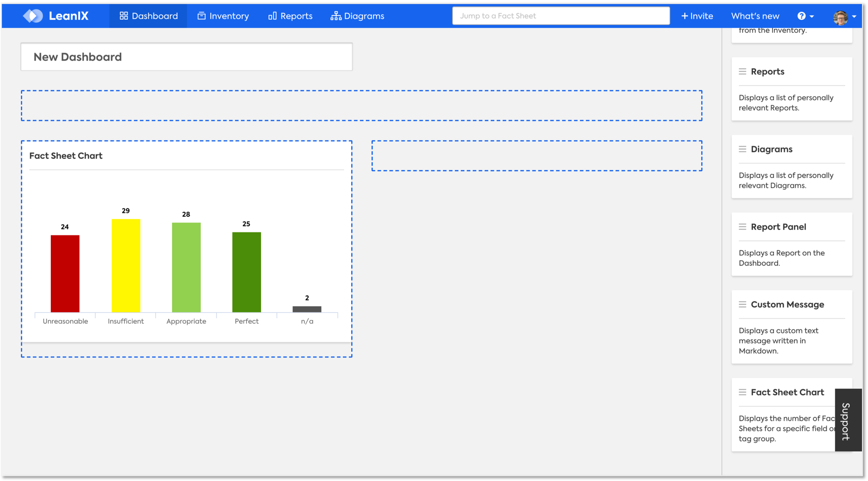Click the yellow Insufficient bar

click(126, 265)
